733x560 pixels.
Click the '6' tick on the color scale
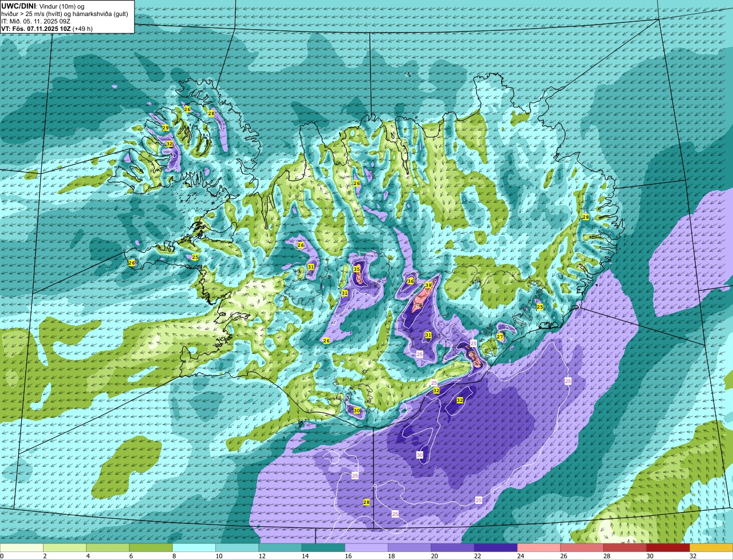(131, 556)
